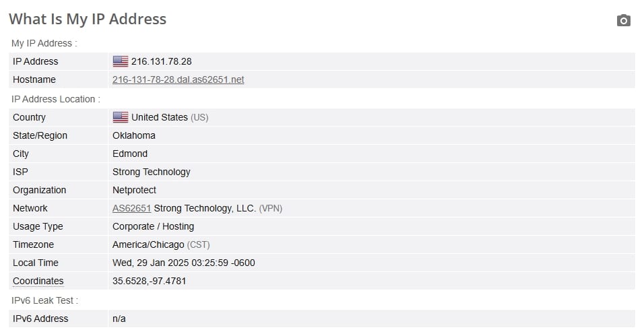Image resolution: width=644 pixels, height=332 pixels.
Task: Click the America/Chicago timezone value
Action: click(x=148, y=245)
